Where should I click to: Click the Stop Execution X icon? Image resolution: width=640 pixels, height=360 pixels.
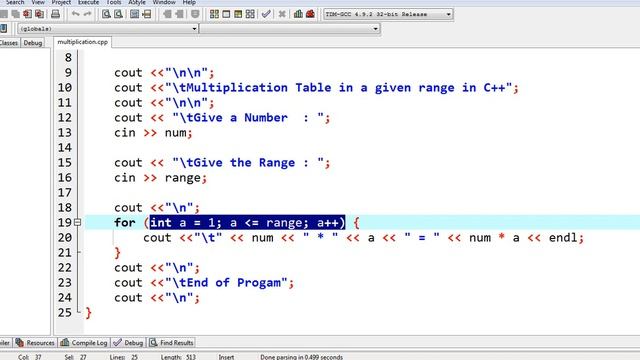[x=282, y=14]
